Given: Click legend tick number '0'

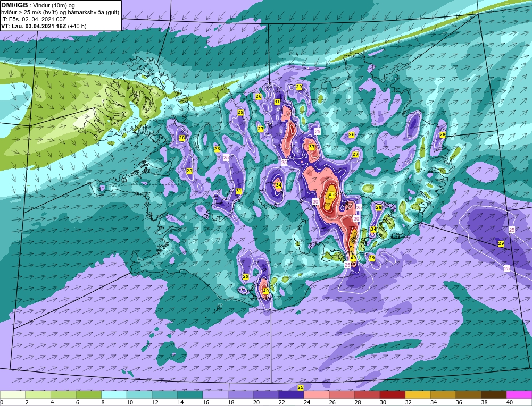Looking at the screenshot, I should (x=2, y=402).
